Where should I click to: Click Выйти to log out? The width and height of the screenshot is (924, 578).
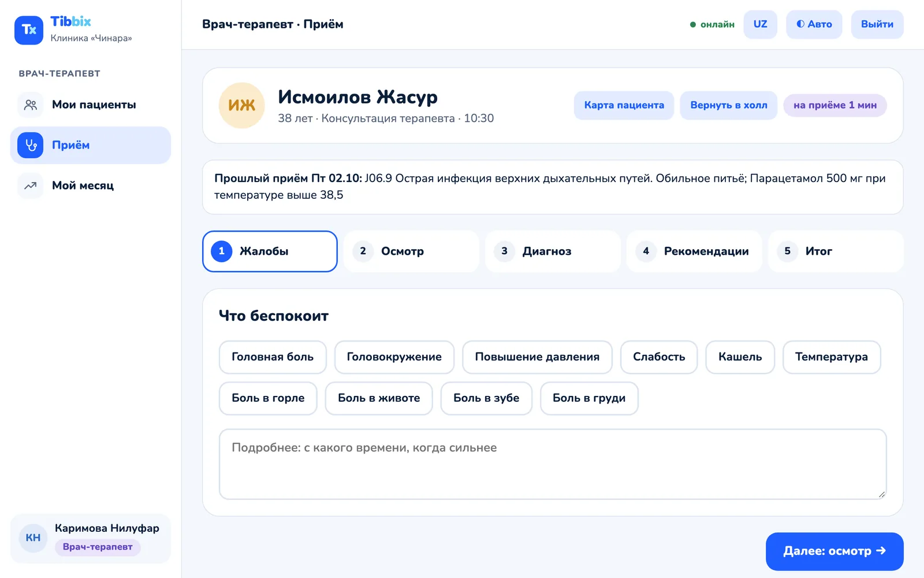877,24
